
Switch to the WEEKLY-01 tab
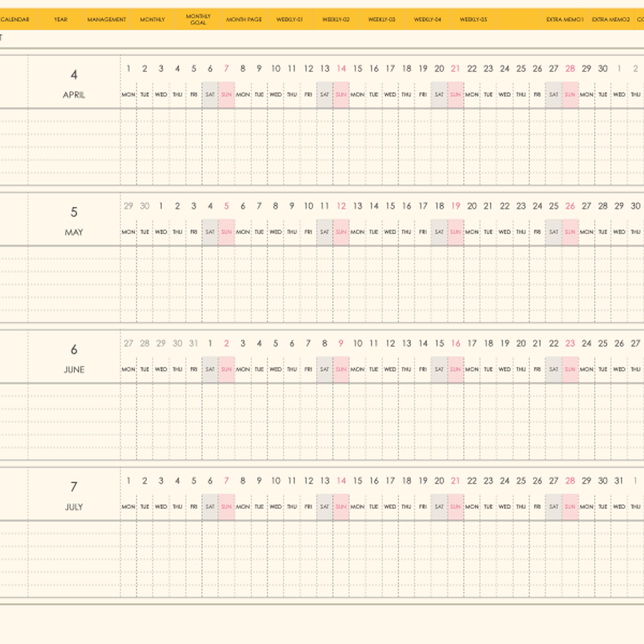coord(290,20)
